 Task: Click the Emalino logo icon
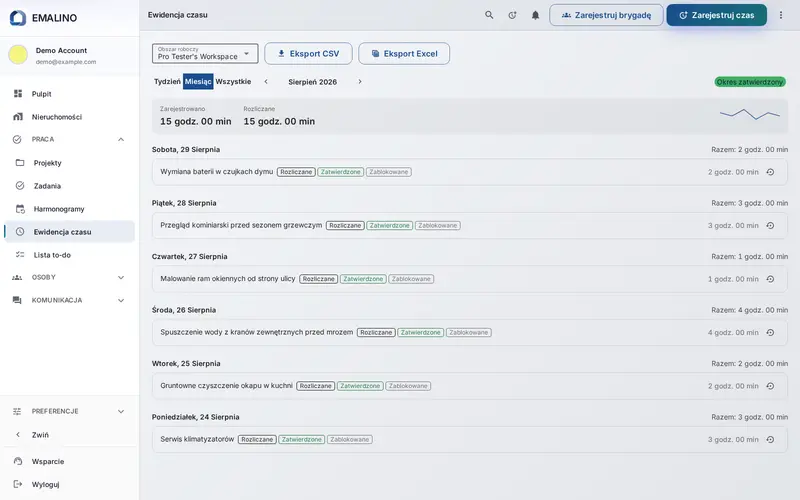[x=18, y=18]
